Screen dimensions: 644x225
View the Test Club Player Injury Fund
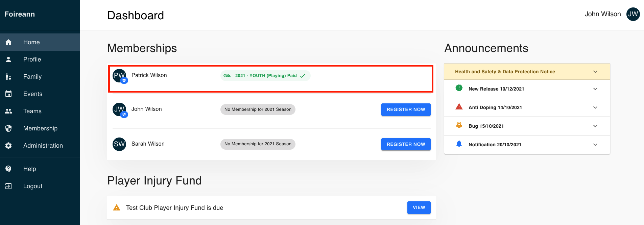[419, 207]
